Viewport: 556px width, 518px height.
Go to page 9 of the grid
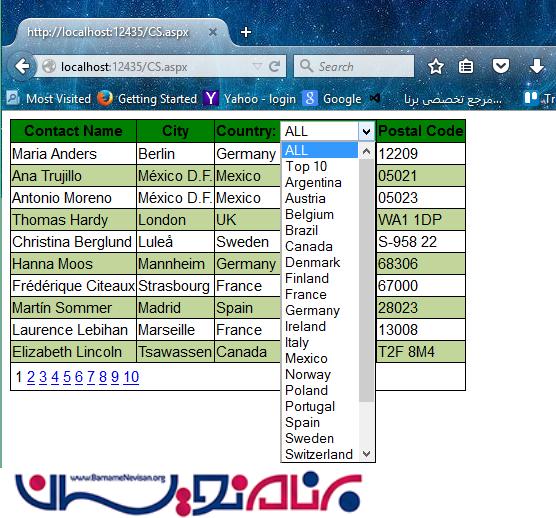pyautogui.click(x=115, y=377)
